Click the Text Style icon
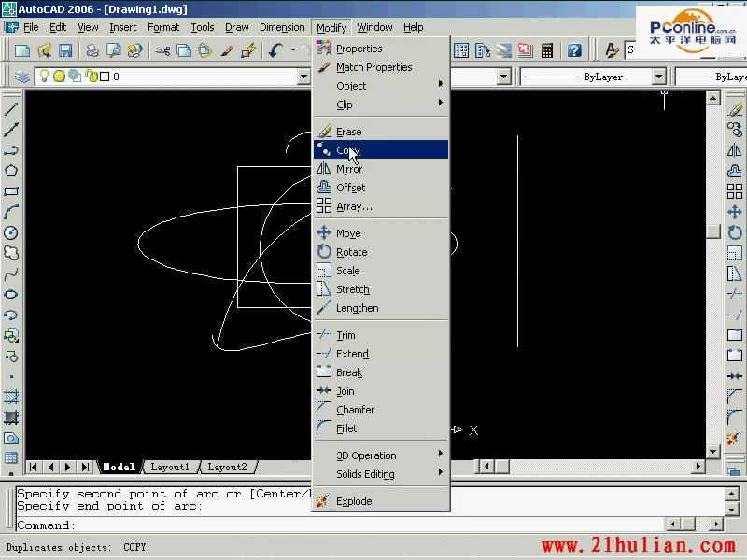This screenshot has height=560, width=747. pos(612,50)
